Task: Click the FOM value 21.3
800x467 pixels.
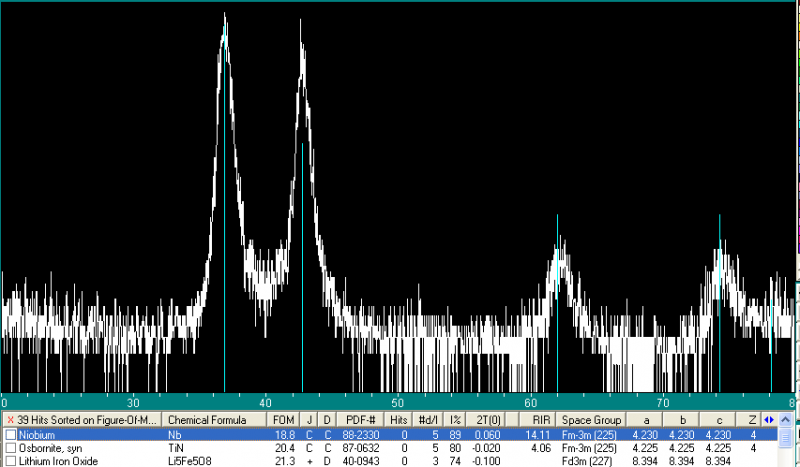Action: [285, 461]
